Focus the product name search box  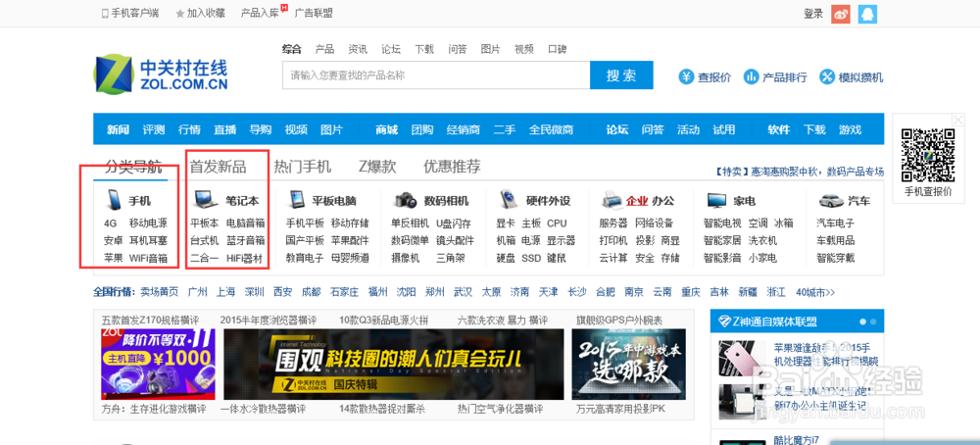(436, 75)
